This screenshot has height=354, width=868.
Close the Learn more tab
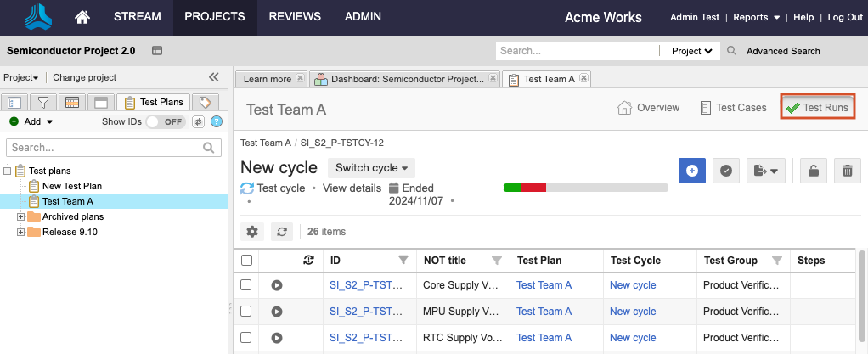coord(300,78)
